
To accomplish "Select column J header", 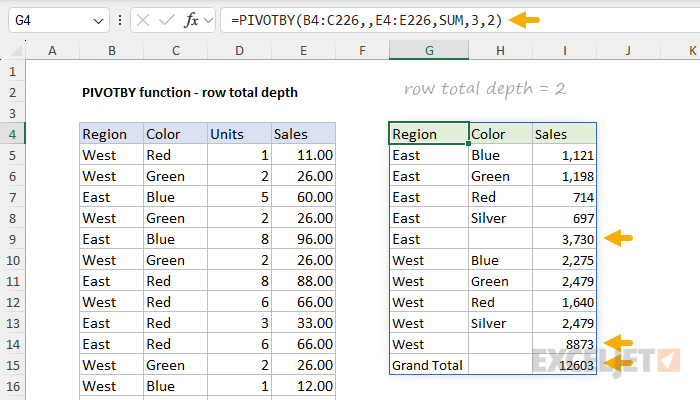I will [x=628, y=50].
